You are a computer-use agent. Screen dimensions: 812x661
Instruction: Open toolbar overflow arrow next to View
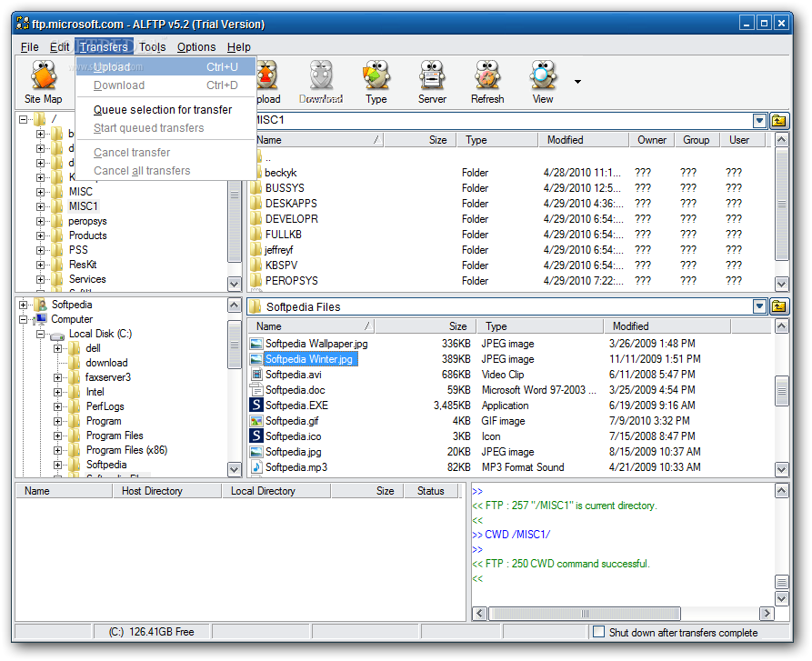point(577,82)
